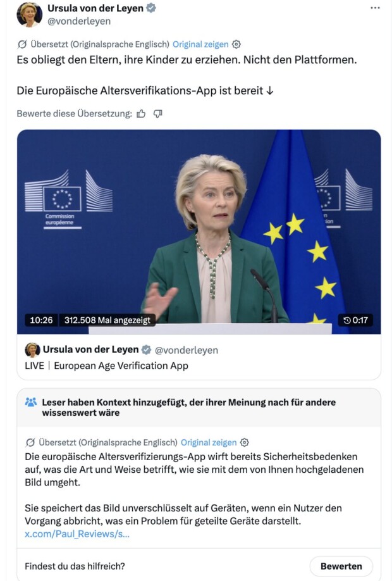Click Ursula von der Leyen's profile avatar

click(x=29, y=14)
